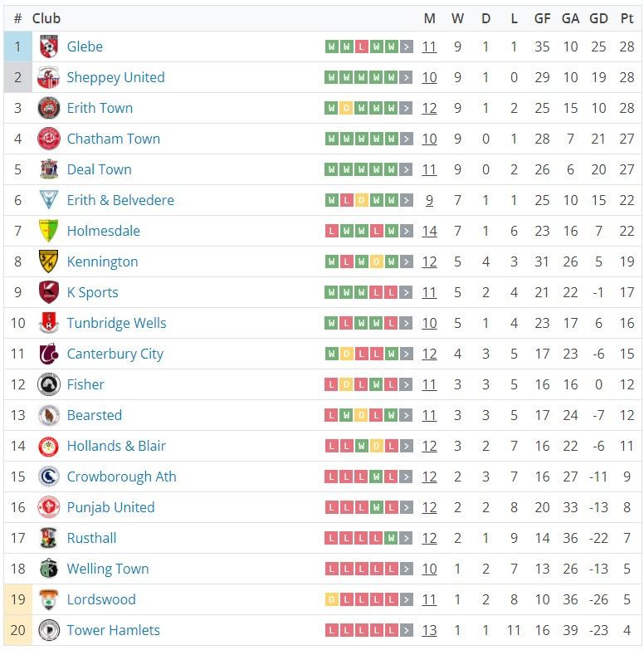Expand Lordswood's form chevron

pyautogui.click(x=407, y=599)
